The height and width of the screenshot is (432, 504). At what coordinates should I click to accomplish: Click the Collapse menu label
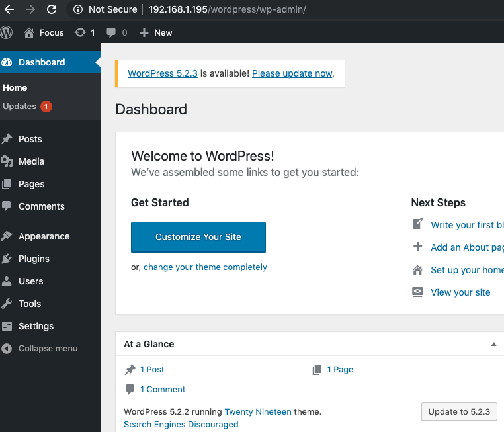tap(48, 349)
